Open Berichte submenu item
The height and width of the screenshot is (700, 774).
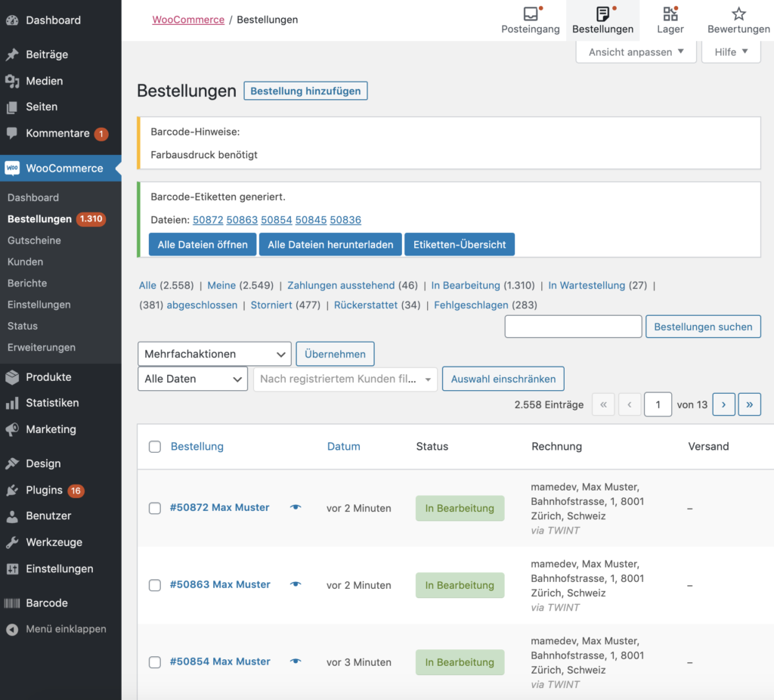27,283
